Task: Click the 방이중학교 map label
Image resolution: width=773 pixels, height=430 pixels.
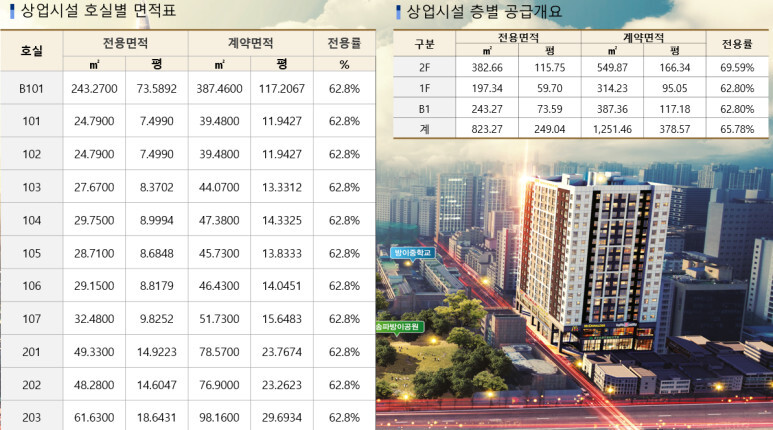Action: (413, 253)
